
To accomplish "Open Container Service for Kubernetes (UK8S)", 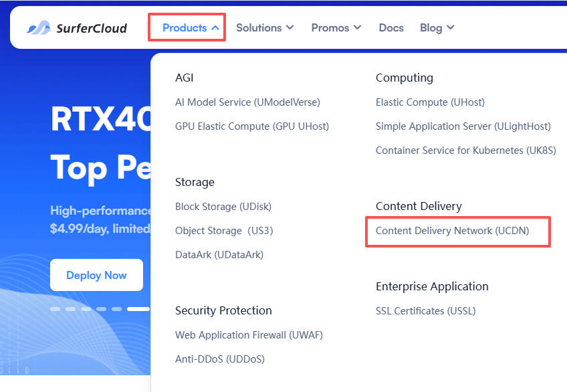I will pos(466,151).
